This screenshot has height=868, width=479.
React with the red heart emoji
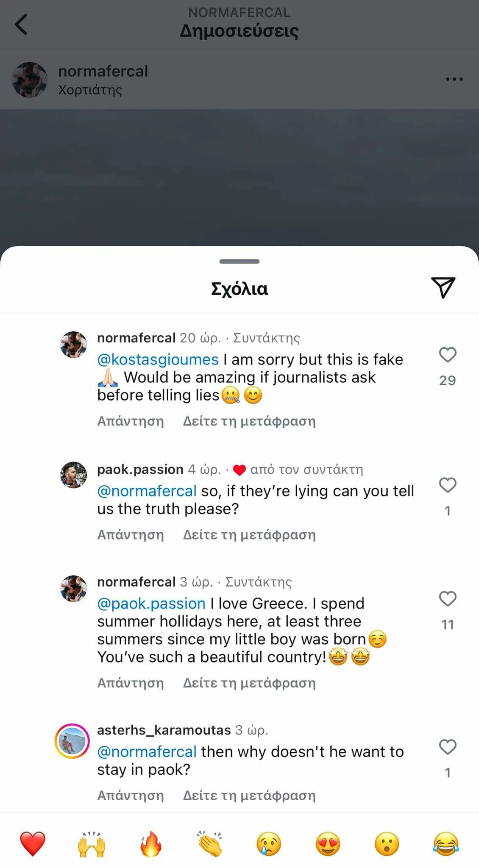pos(33,843)
